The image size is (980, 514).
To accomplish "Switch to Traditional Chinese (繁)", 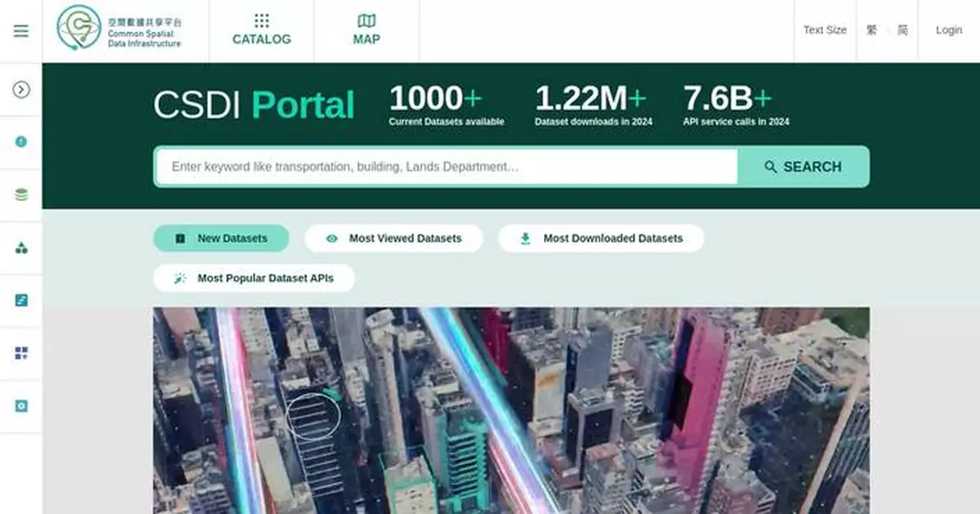I will [871, 30].
